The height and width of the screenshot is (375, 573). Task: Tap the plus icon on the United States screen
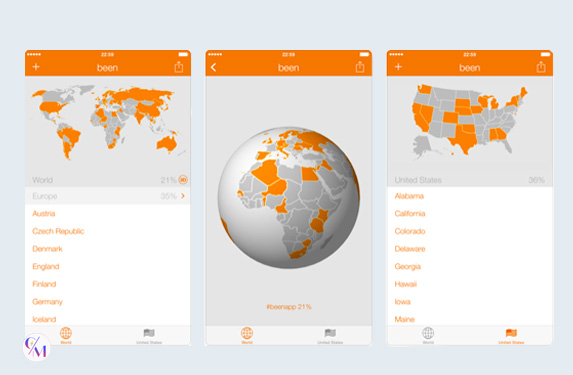[398, 67]
